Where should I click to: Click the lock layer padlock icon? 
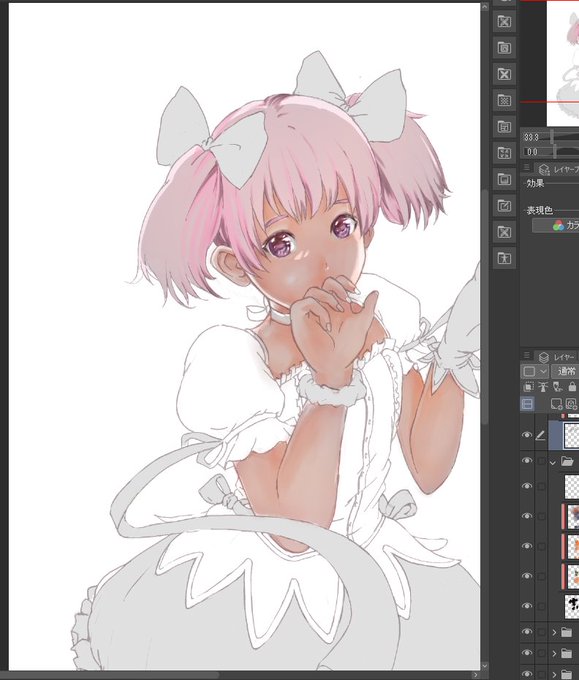pyautogui.click(x=572, y=386)
